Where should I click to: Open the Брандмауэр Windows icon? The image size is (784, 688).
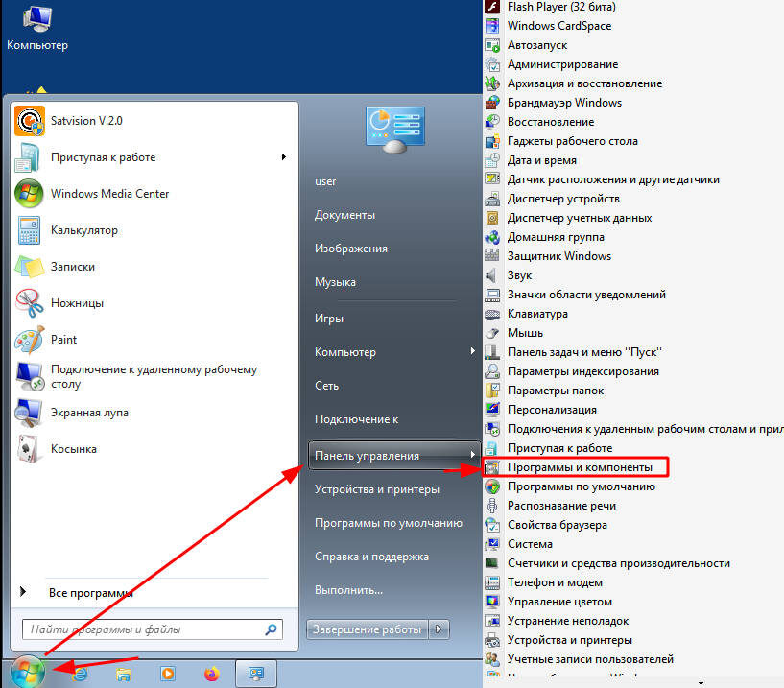pos(492,103)
